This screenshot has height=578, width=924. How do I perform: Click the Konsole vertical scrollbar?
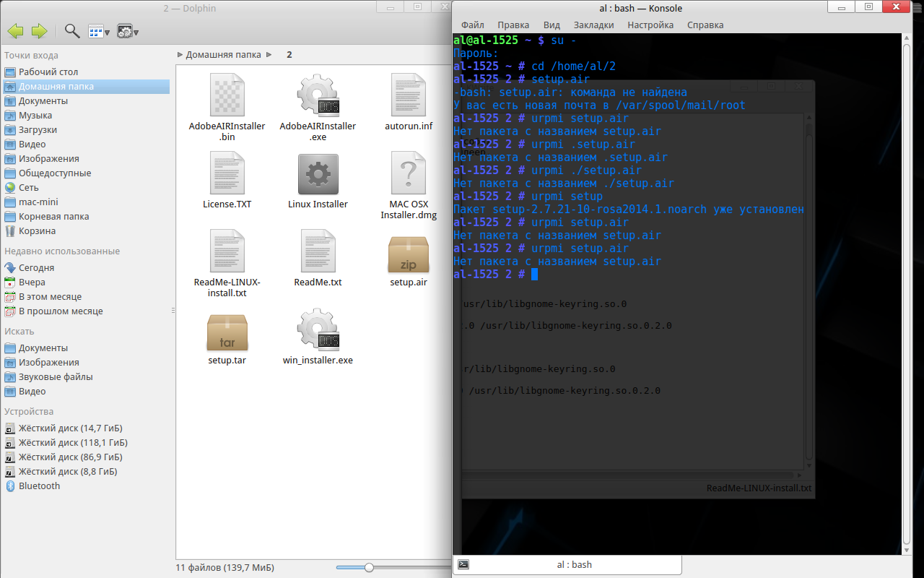tap(908, 289)
